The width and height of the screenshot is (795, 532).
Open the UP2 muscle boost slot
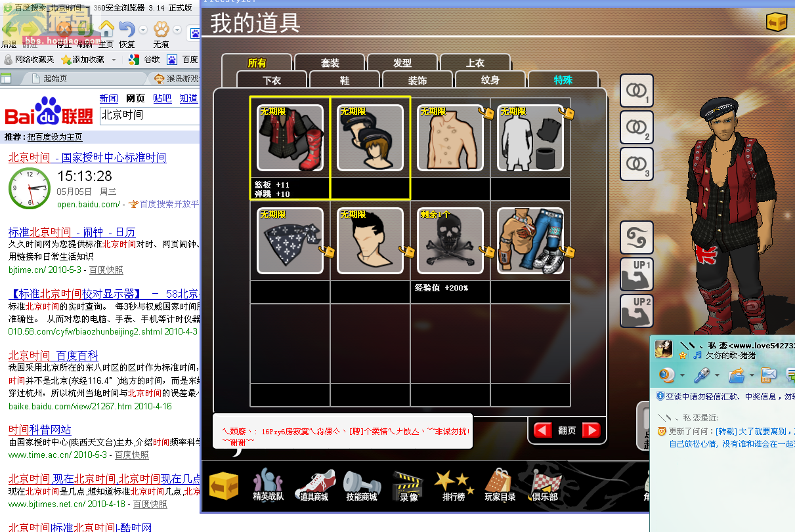pos(637,311)
